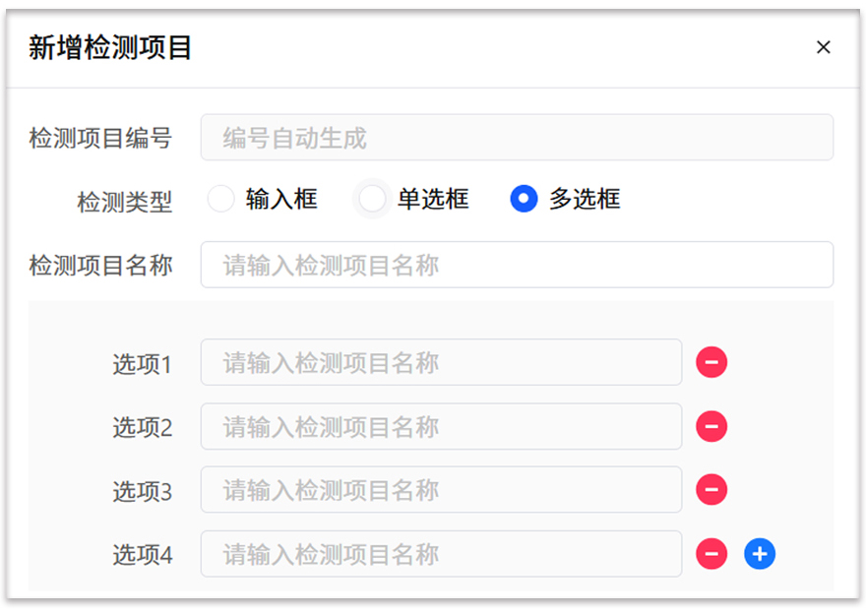Viewport: 866px width, 616px height.
Task: Select the 输入框 radio button
Action: (x=221, y=199)
